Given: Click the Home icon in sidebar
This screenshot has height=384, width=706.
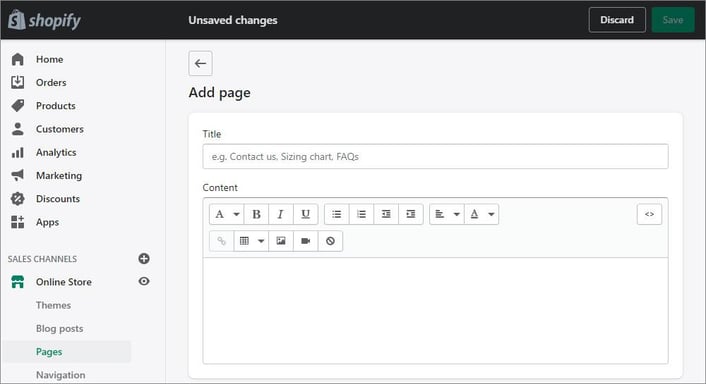Looking at the screenshot, I should pos(18,59).
